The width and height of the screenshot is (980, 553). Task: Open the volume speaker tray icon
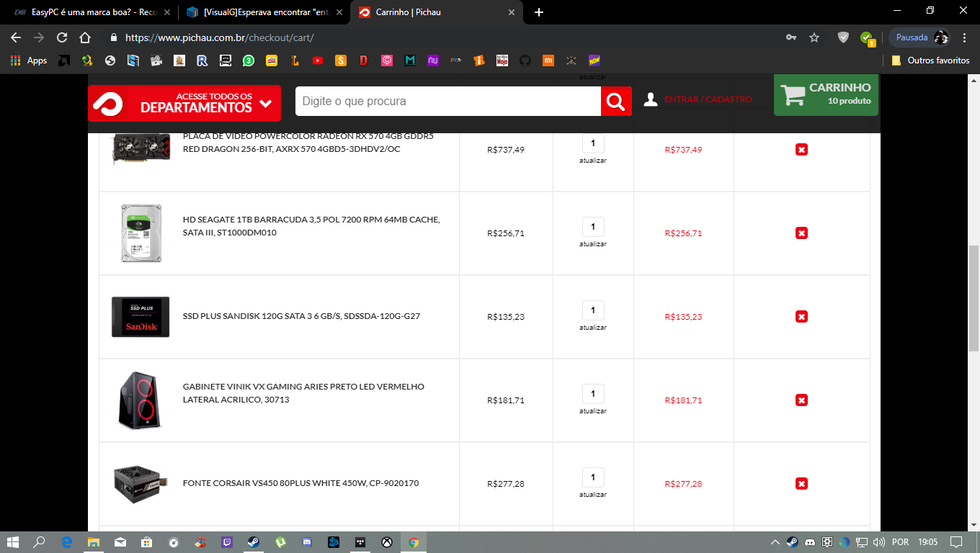(878, 542)
